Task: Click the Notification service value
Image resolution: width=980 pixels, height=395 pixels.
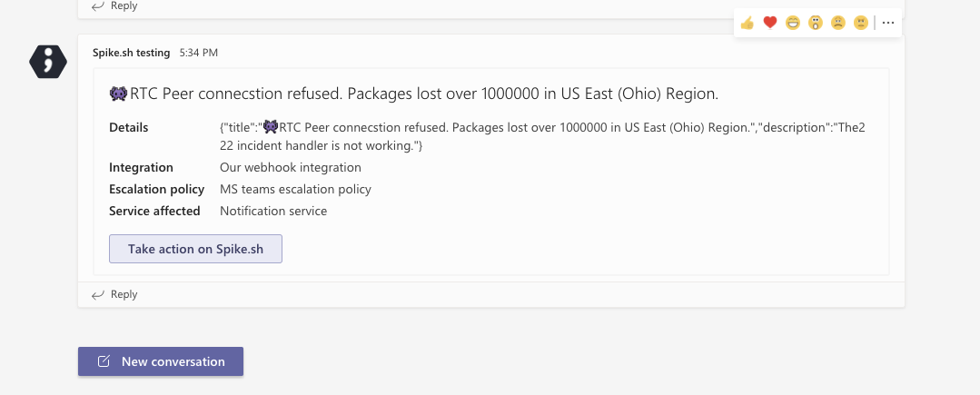Action: tap(273, 212)
